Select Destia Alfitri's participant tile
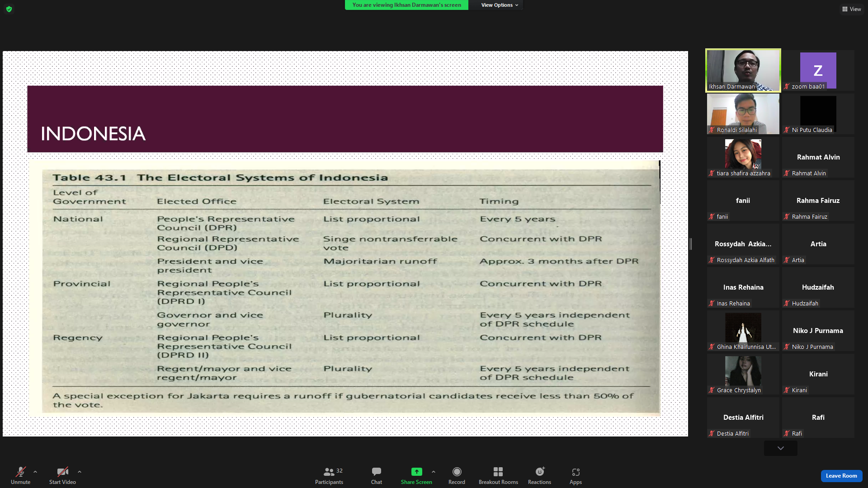The width and height of the screenshot is (868, 488). pos(743,418)
